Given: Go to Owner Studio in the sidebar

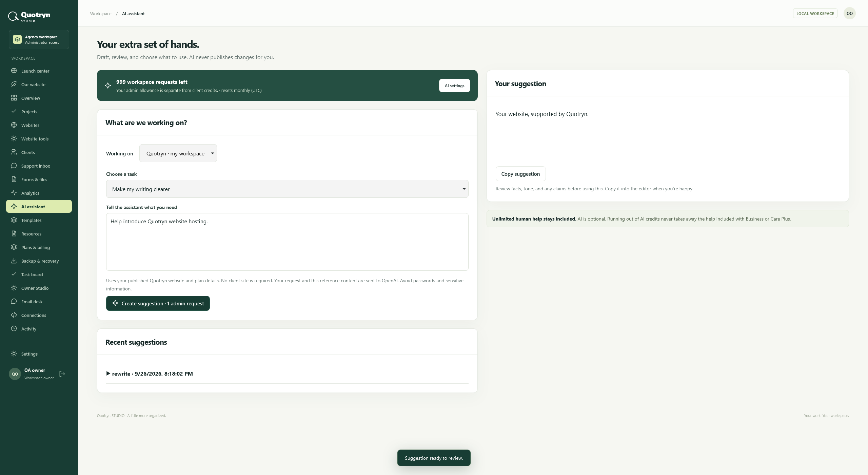Looking at the screenshot, I should [39, 288].
